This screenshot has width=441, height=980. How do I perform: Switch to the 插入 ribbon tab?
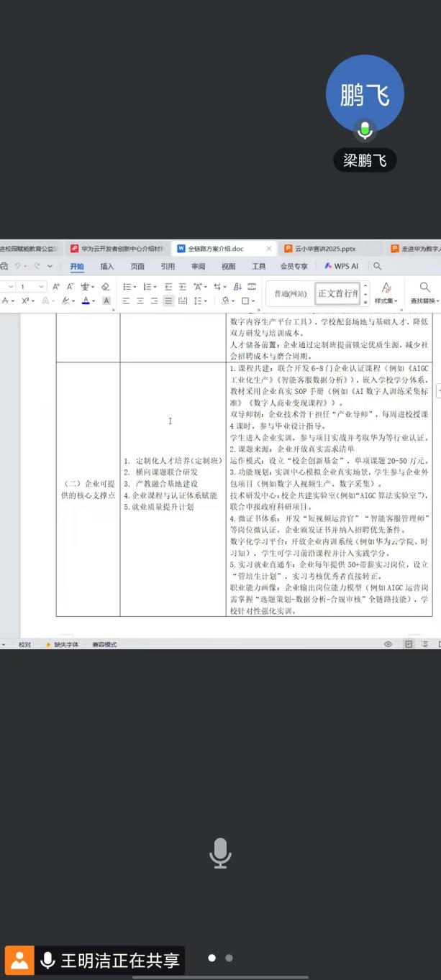pos(107,266)
